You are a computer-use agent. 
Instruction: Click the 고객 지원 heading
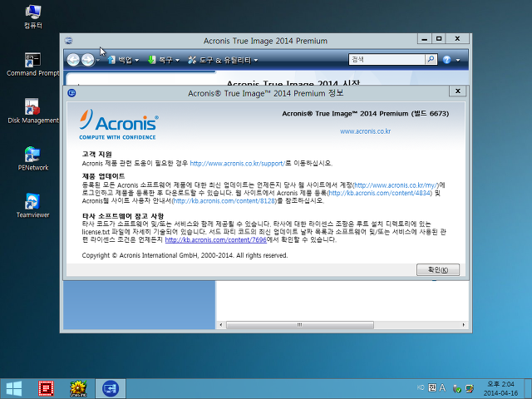96,155
